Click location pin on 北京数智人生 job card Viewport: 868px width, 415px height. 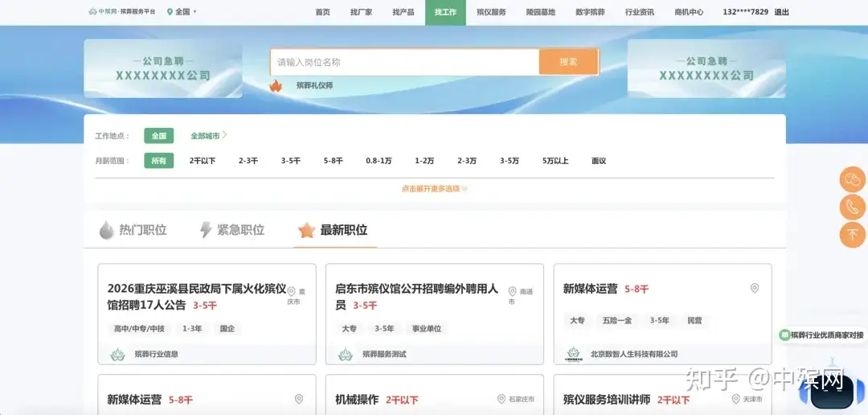[x=755, y=288]
